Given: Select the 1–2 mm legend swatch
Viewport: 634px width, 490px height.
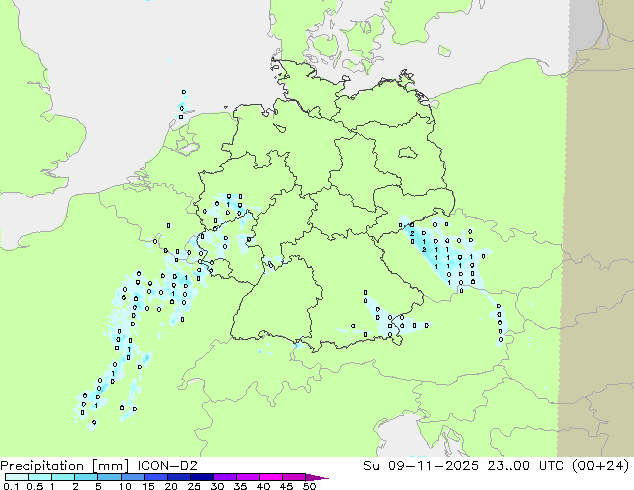Looking at the screenshot, I should pyautogui.click(x=63, y=477).
